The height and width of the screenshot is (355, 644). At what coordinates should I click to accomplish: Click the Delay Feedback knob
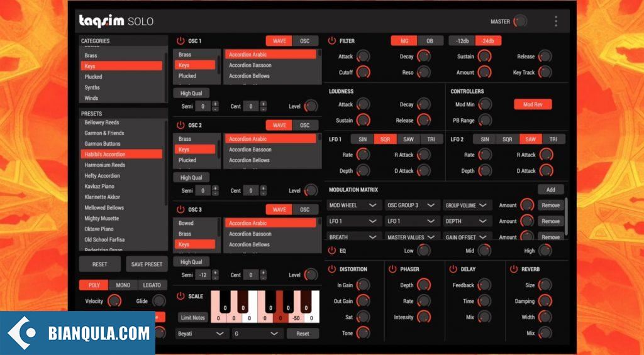point(484,285)
